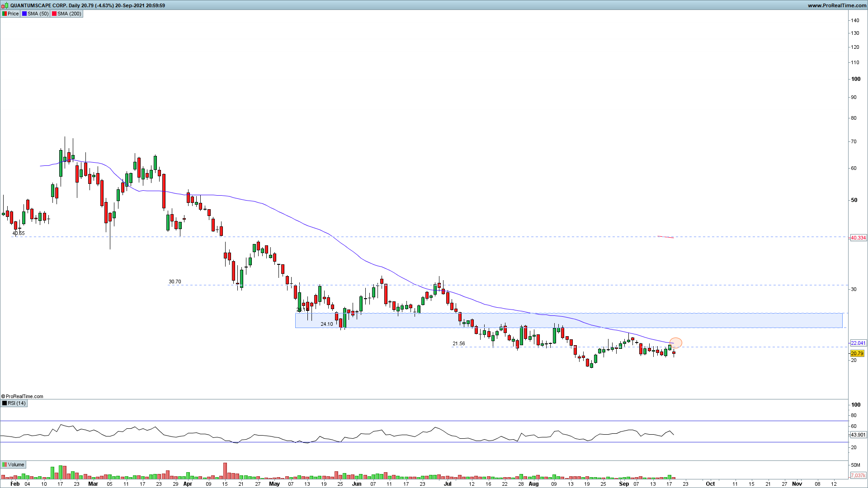Click the red-green Volume legend icon
The width and height of the screenshot is (868, 488).
tap(5, 465)
